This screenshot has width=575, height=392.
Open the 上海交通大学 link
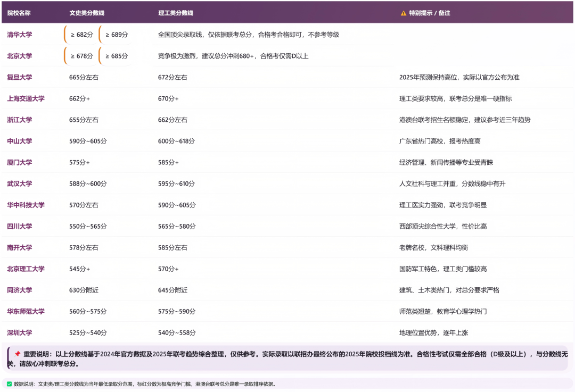pos(26,98)
